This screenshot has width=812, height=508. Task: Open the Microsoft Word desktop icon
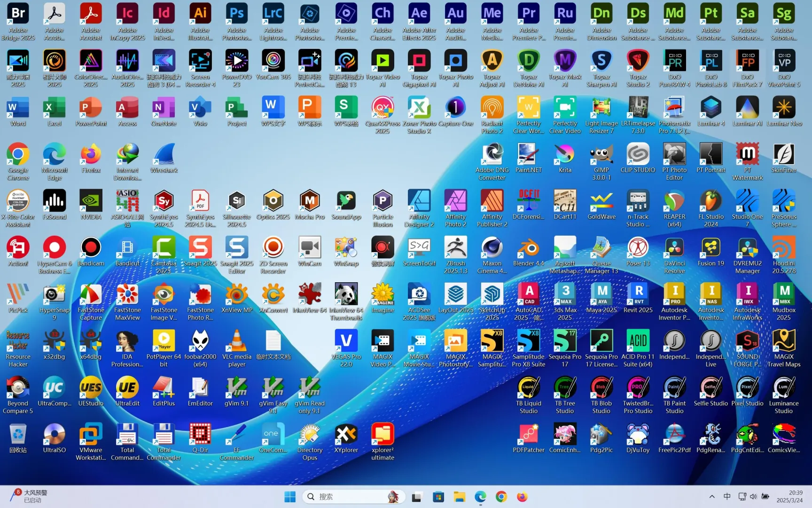(18, 111)
